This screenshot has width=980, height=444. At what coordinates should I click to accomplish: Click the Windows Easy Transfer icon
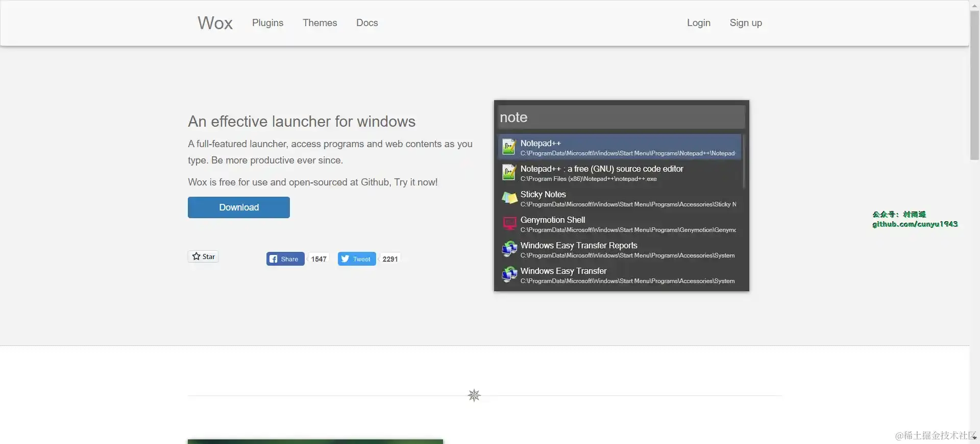(x=509, y=275)
